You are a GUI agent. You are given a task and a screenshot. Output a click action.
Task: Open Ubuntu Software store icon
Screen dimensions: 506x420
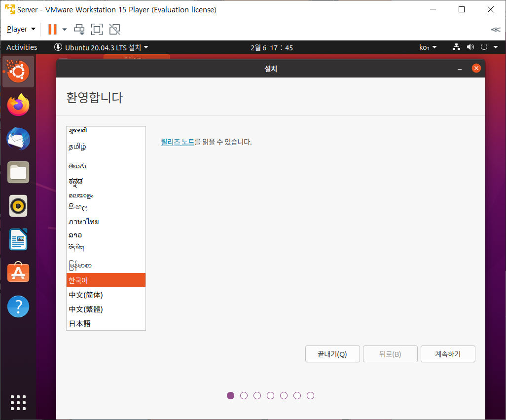pos(18,273)
